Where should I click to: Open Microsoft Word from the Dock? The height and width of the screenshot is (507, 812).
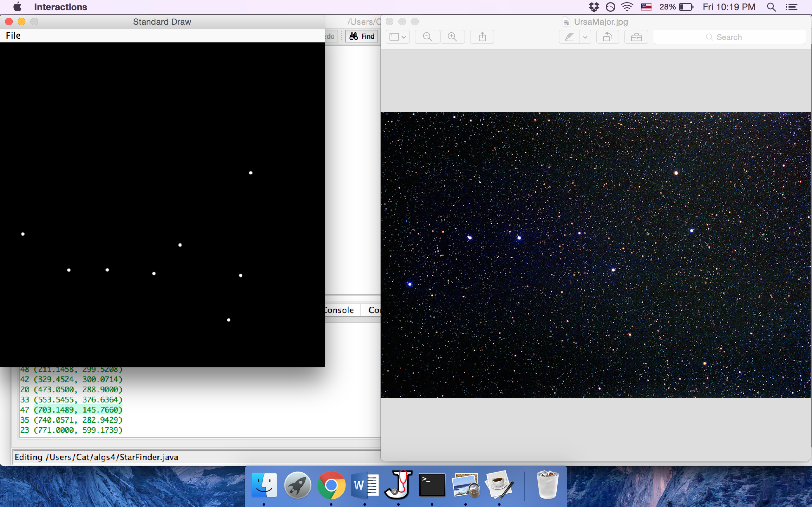pyautogui.click(x=365, y=485)
